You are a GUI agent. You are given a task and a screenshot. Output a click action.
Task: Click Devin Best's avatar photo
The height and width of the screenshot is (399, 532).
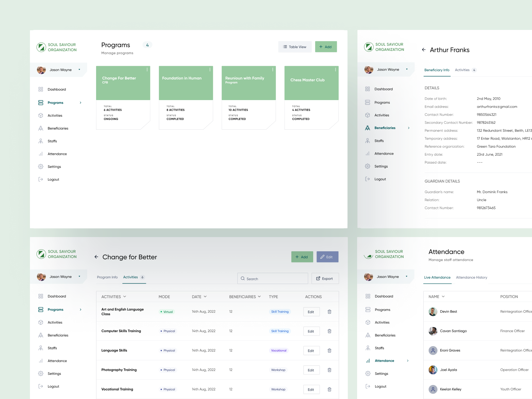pyautogui.click(x=433, y=312)
